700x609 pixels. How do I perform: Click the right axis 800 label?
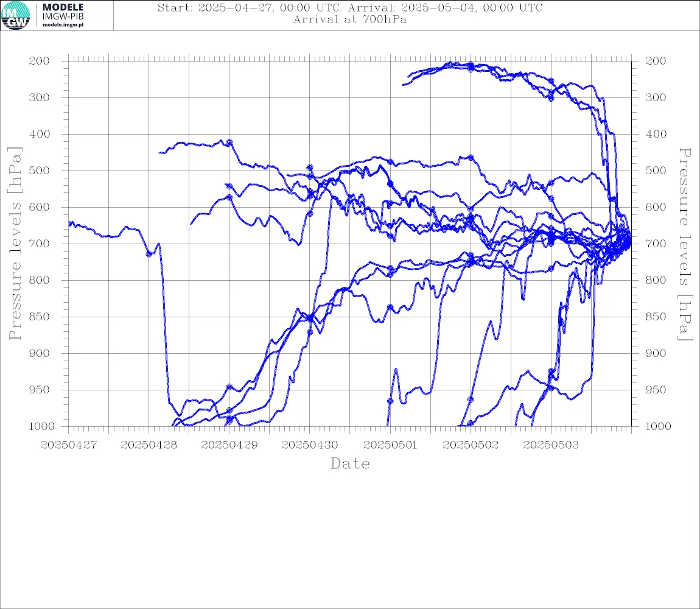(656, 280)
